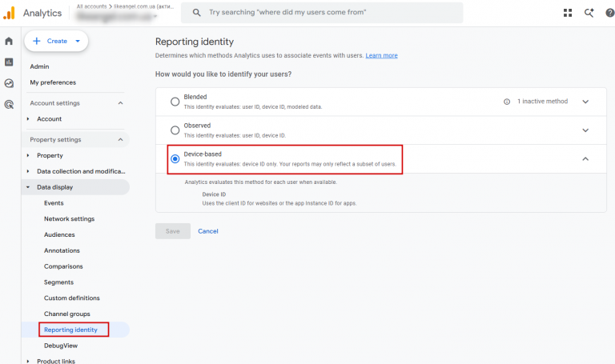Click the help question mark icon
The image size is (615, 364).
[610, 13]
